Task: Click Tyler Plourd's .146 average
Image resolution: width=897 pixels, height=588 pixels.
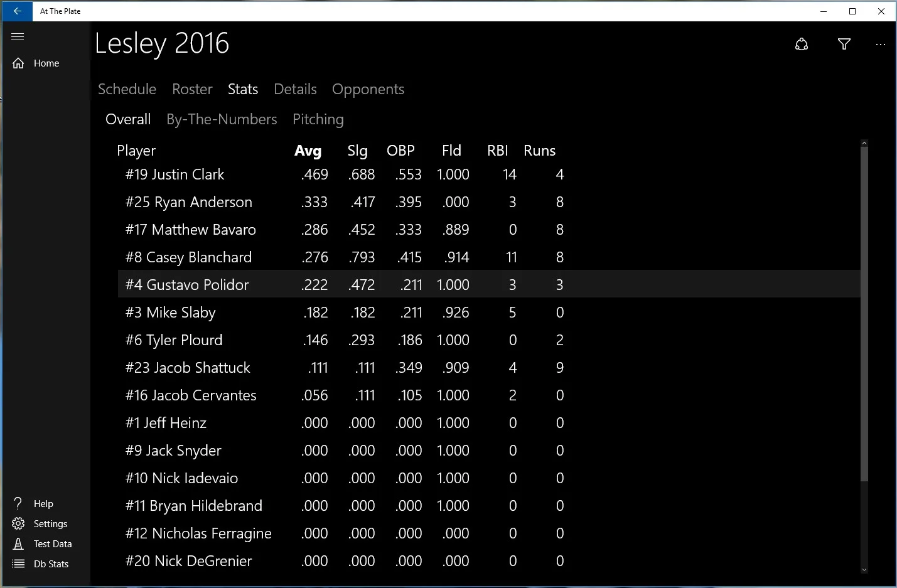Action: pyautogui.click(x=316, y=340)
